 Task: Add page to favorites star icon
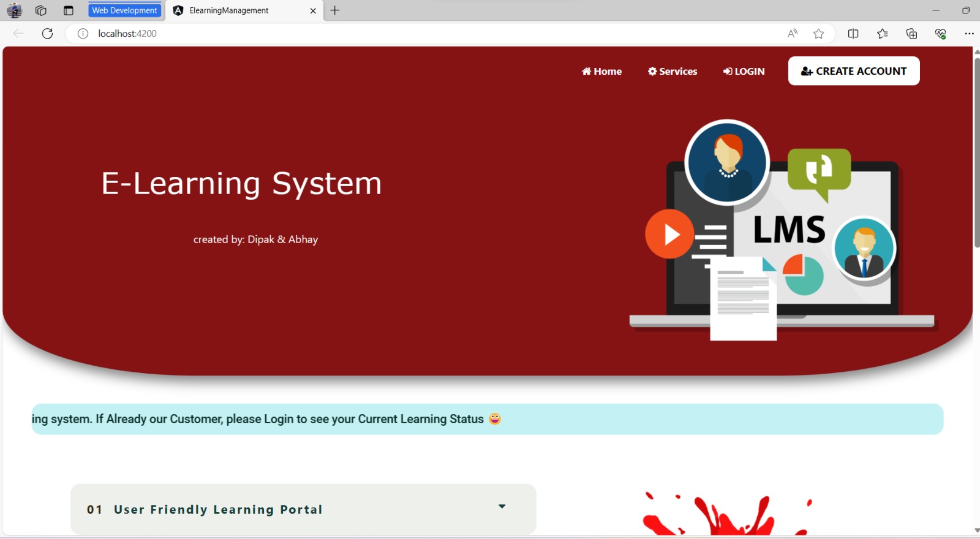pyautogui.click(x=818, y=34)
